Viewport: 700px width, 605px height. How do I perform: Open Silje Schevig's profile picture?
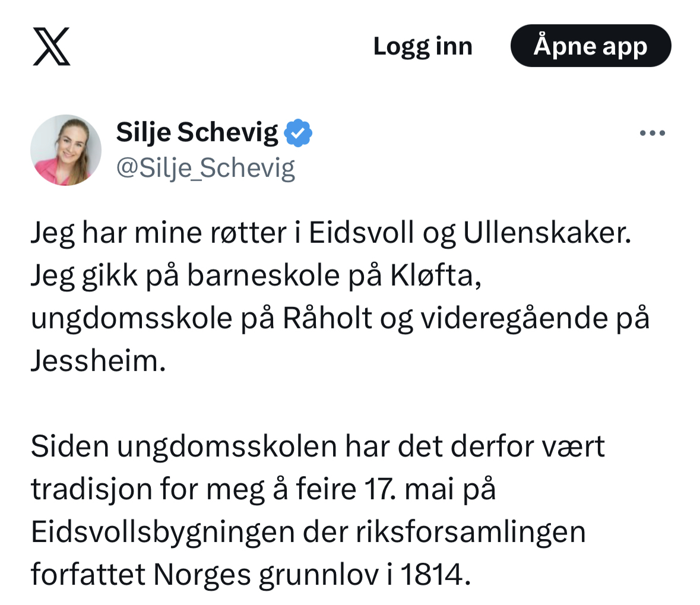pyautogui.click(x=66, y=150)
